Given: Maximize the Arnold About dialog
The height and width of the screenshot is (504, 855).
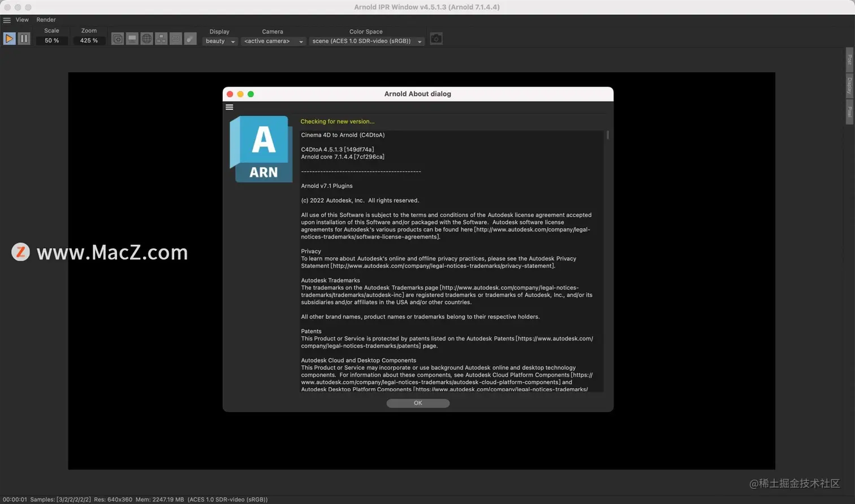Looking at the screenshot, I should click(251, 94).
